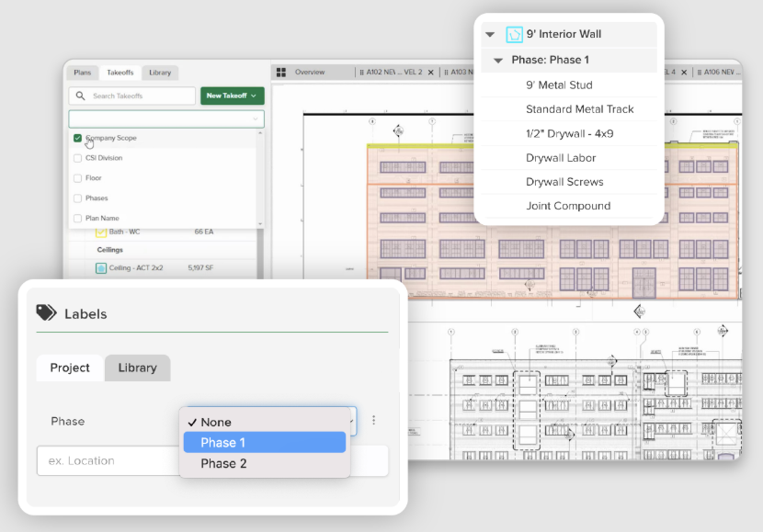
Task: Click the Search Takeoffs field
Action: pyautogui.click(x=131, y=96)
